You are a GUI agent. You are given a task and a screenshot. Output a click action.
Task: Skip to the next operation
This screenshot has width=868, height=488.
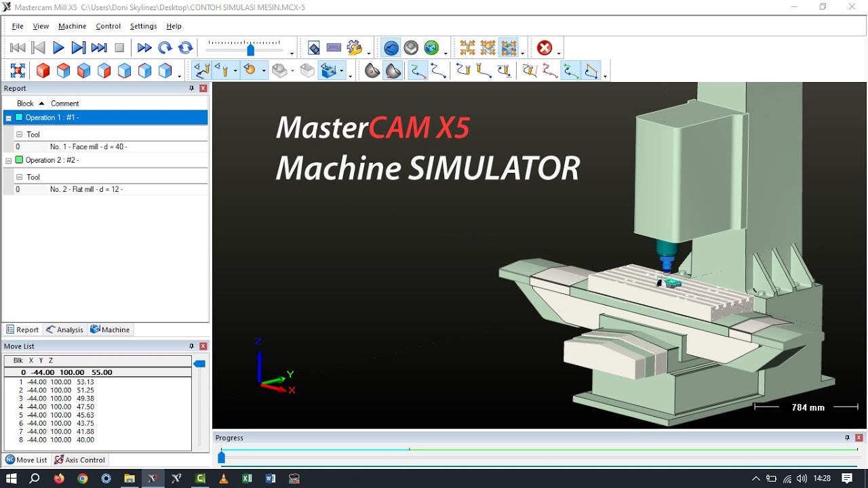click(x=99, y=47)
